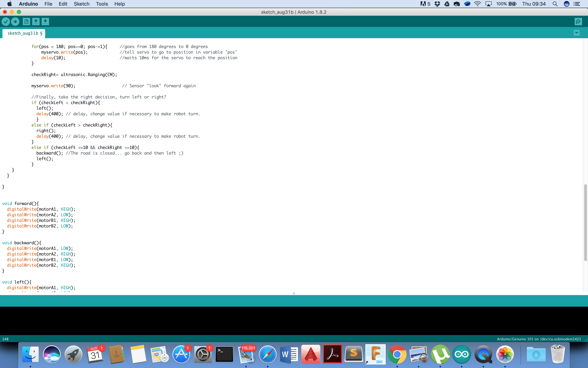This screenshot has height=368, width=588.
Task: Open Fusion 360 in the Dock
Action: [x=375, y=354]
